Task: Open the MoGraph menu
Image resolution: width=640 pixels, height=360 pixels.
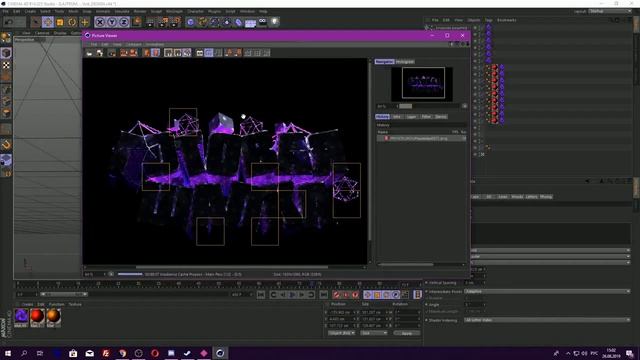Action: (174, 11)
